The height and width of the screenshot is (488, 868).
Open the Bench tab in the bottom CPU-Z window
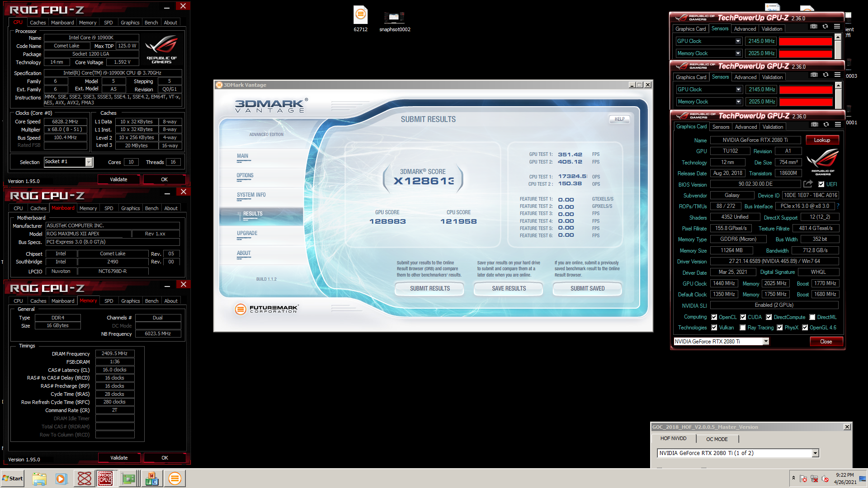pyautogui.click(x=152, y=301)
